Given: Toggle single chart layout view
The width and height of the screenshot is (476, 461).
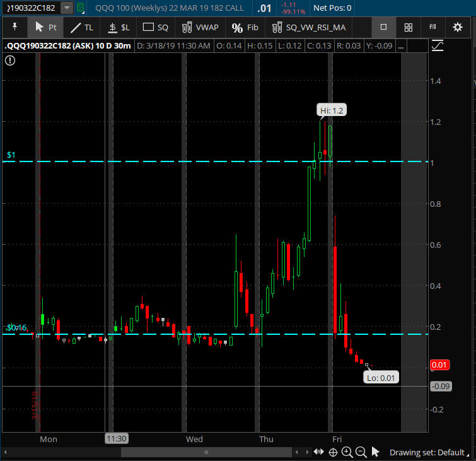Looking at the screenshot, I should coord(383,27).
